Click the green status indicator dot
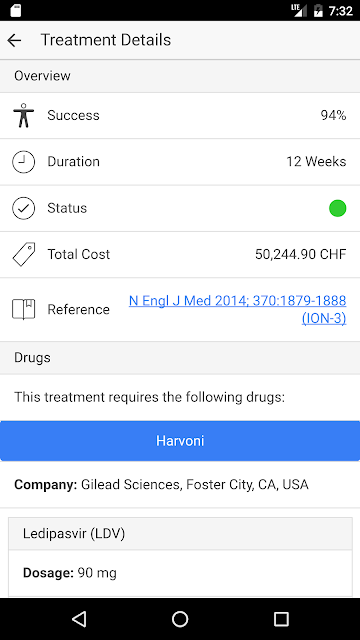The image size is (360, 640). [x=338, y=208]
